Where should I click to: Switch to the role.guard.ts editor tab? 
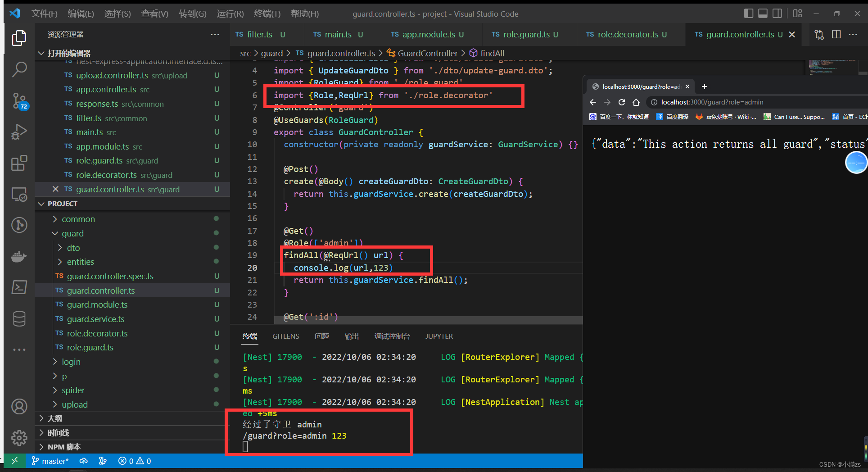pos(526,35)
